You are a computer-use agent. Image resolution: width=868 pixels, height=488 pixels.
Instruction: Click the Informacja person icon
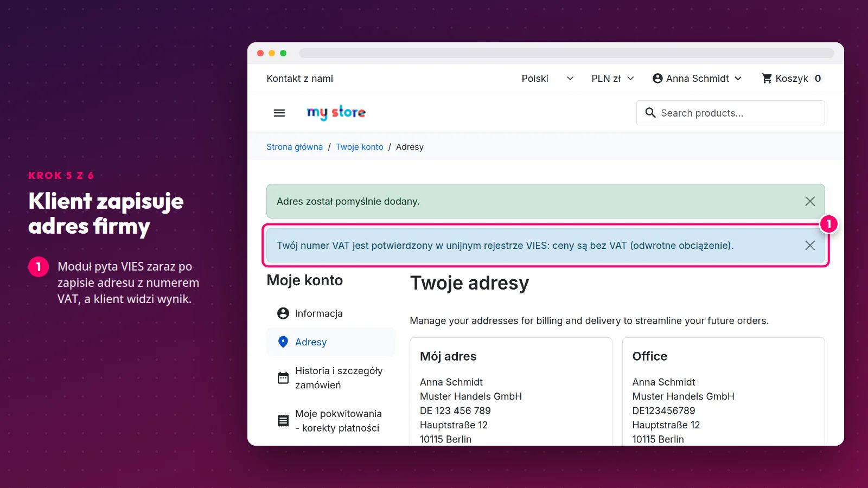click(x=283, y=313)
